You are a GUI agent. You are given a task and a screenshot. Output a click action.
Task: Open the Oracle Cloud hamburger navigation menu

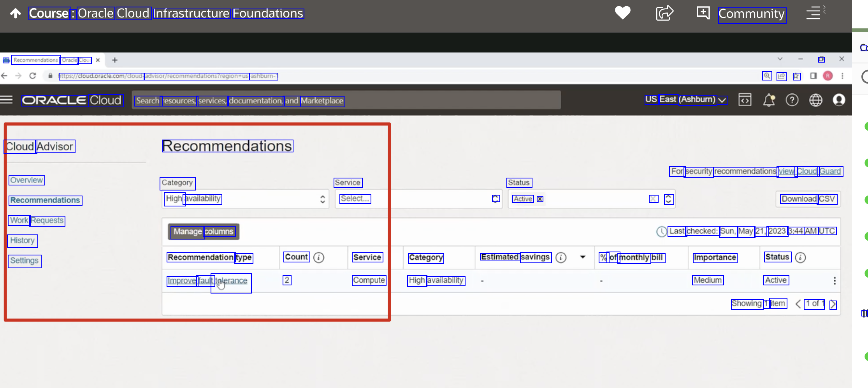(7, 100)
